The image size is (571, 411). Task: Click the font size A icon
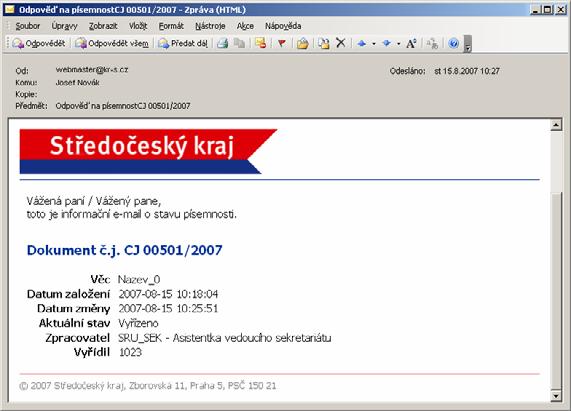point(411,43)
